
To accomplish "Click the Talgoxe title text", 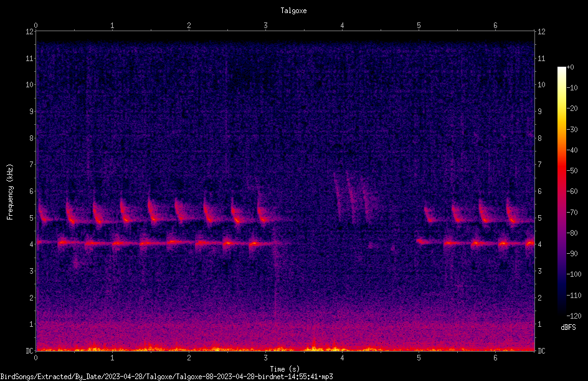I will pos(293,11).
